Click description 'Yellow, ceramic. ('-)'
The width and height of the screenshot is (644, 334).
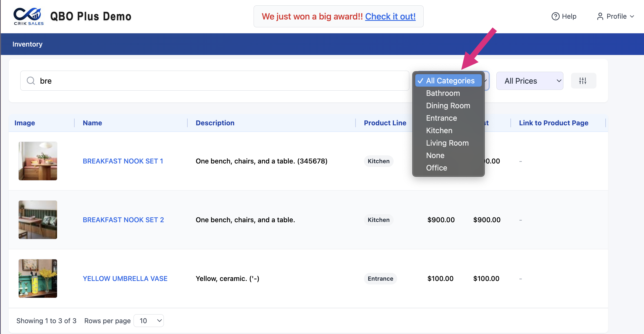pos(227,279)
